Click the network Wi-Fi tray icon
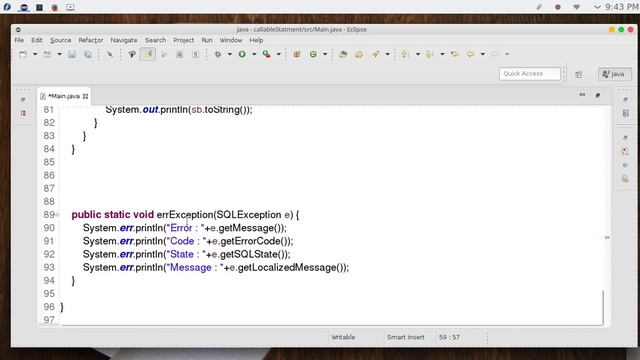Image resolution: width=640 pixels, height=360 pixels. [576, 7]
